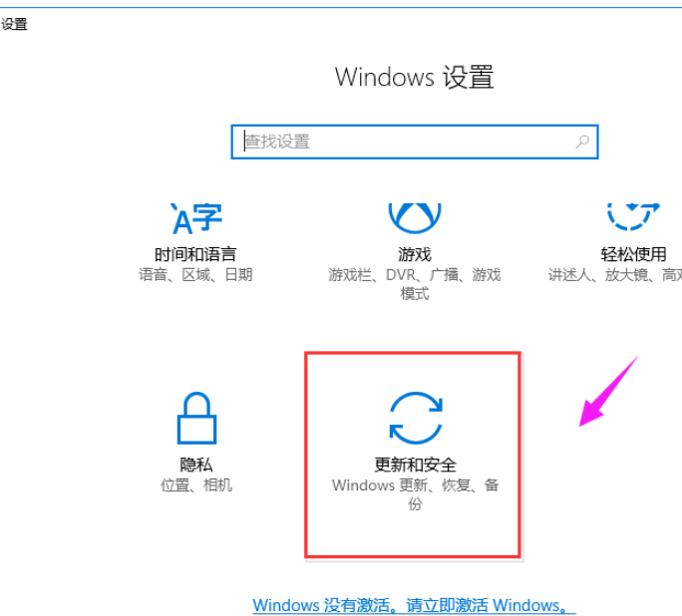Open the Windows 没有激活 activation link

[x=414, y=605]
